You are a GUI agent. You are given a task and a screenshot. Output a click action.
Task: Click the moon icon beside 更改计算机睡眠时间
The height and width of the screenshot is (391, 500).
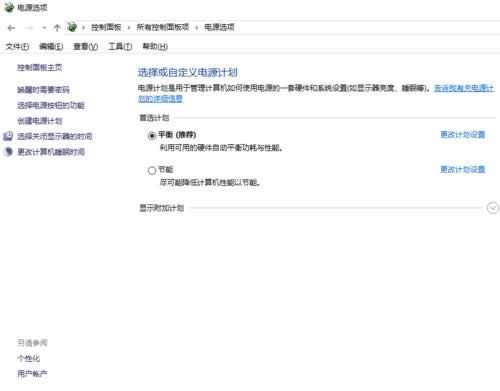point(8,152)
